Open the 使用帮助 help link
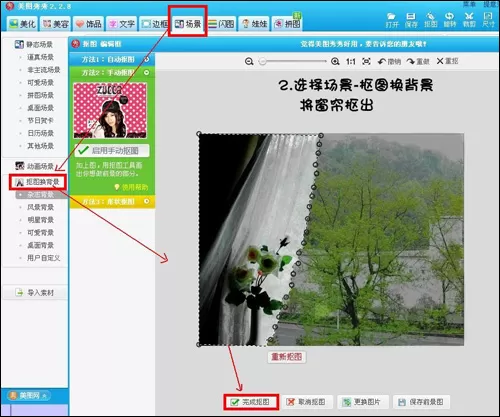Viewport: 500px width, 417px height. point(131,187)
